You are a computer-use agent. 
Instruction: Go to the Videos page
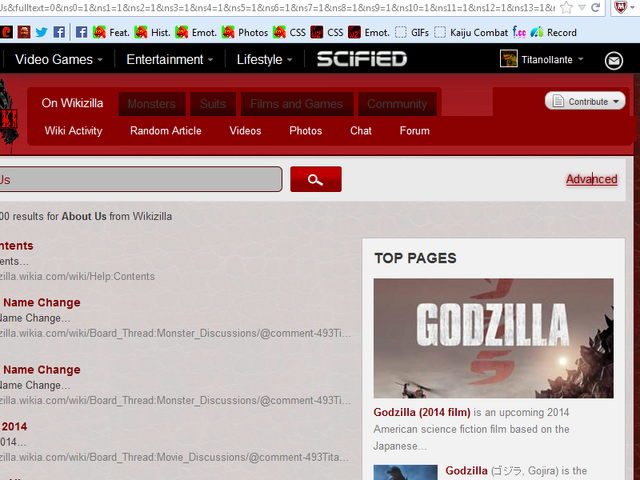(245, 131)
